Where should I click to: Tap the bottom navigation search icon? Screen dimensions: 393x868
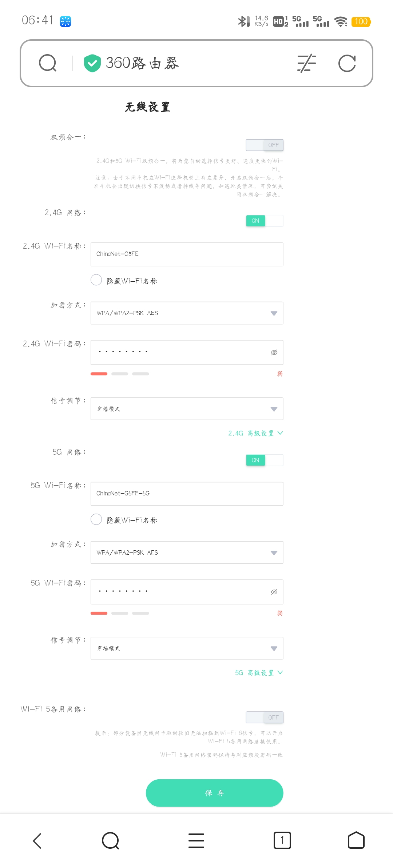[111, 841]
